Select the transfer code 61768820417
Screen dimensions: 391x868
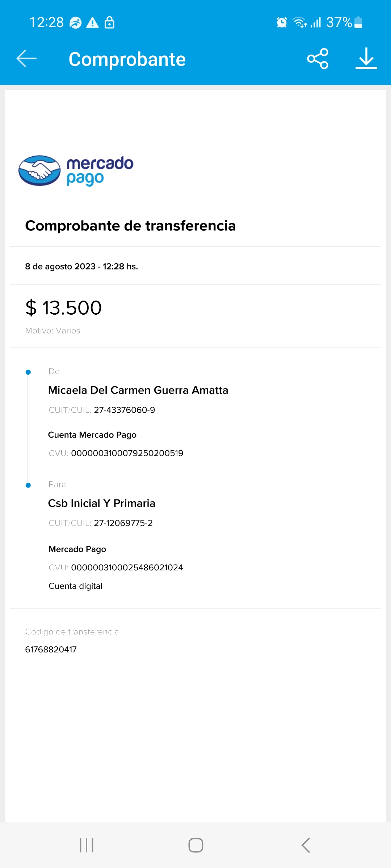[x=51, y=650]
